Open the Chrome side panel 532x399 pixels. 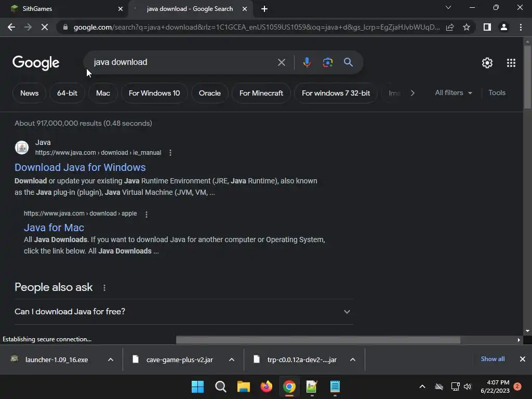(487, 27)
